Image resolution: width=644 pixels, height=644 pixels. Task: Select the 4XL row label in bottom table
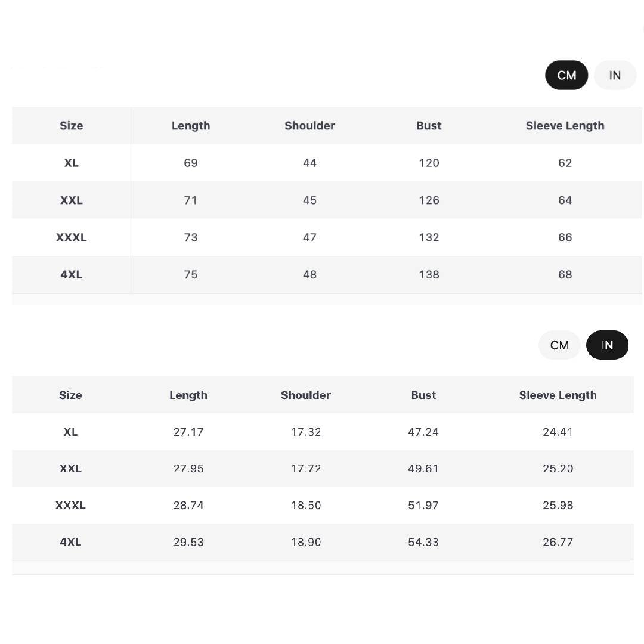point(70,542)
